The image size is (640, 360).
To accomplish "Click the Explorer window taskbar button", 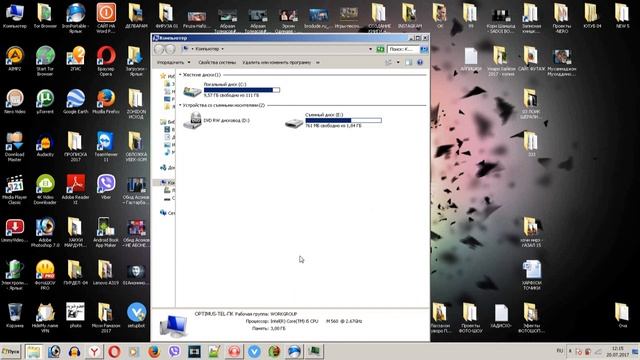I will pyautogui.click(x=34, y=351).
